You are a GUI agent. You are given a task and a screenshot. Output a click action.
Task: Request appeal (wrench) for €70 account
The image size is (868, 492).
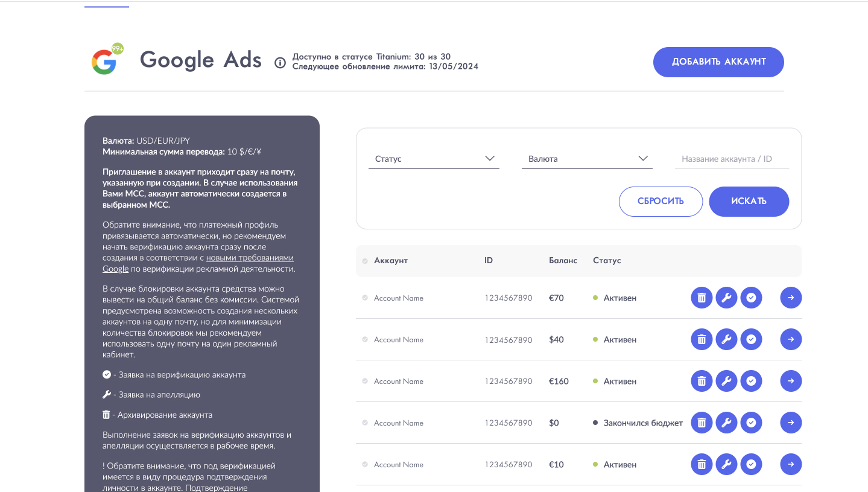tap(726, 298)
